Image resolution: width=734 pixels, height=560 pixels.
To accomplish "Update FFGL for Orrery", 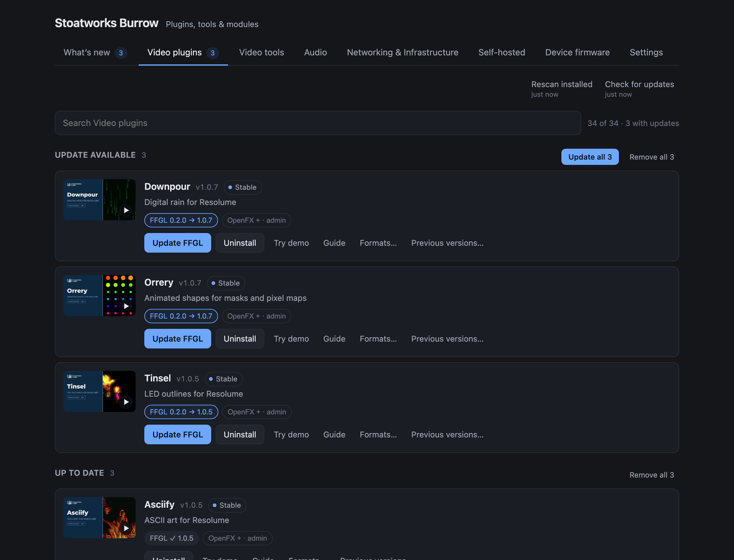I will point(178,339).
